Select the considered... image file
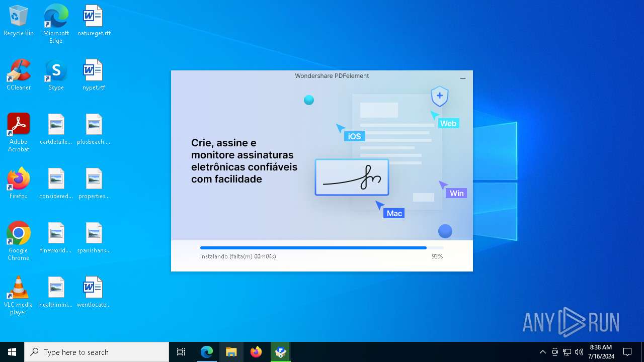The height and width of the screenshot is (362, 644). coord(56,184)
